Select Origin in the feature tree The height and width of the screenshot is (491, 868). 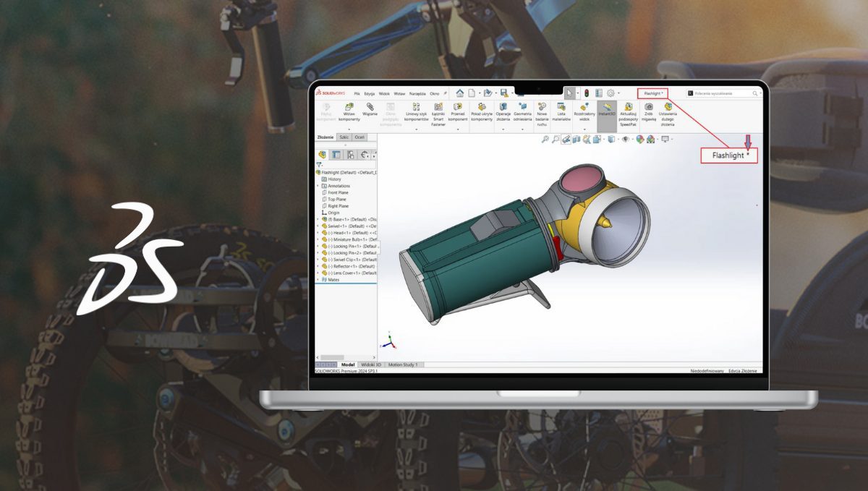tap(333, 213)
